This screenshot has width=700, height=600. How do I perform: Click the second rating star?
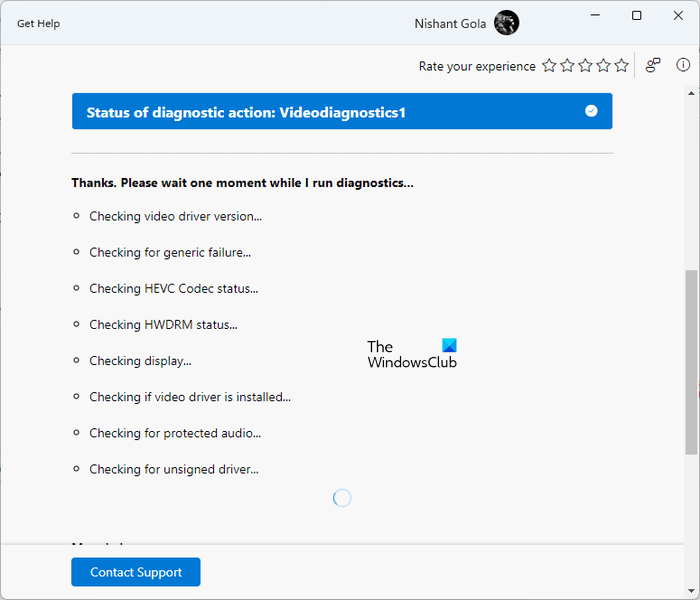tap(567, 66)
